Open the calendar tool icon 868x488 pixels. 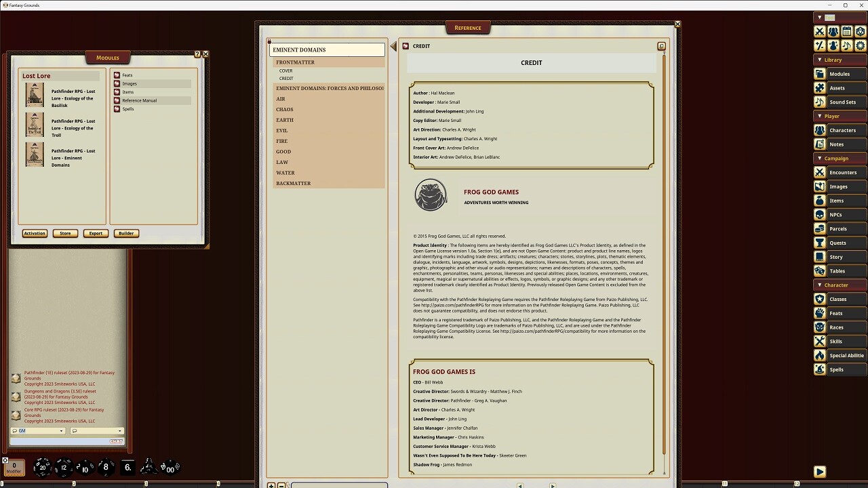coord(846,31)
